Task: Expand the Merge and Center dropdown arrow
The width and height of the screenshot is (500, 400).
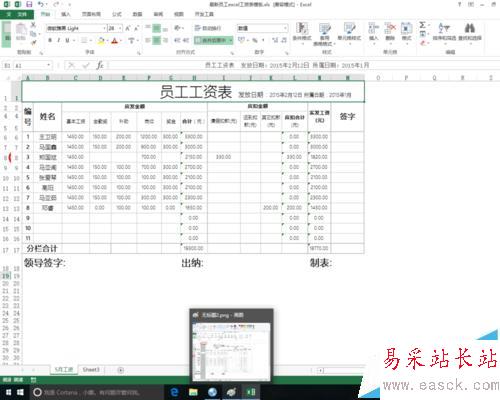Action: (x=231, y=40)
